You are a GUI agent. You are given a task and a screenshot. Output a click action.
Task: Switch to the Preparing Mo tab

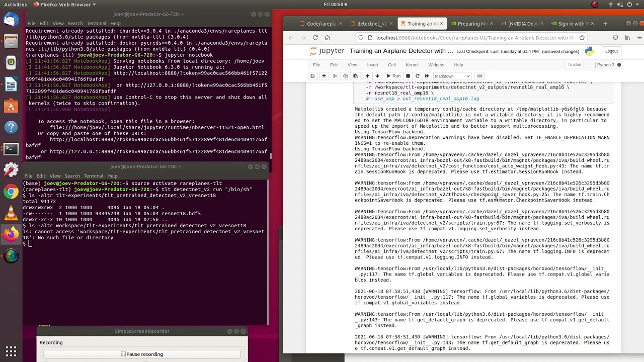[472, 24]
